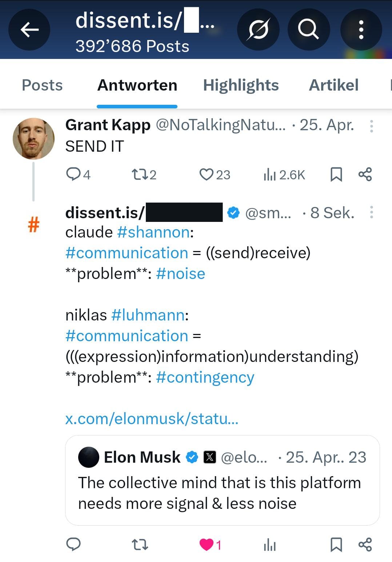The height and width of the screenshot is (562, 392).
Task: Like Grant Kapp's post with 23 likes
Action: point(207,175)
